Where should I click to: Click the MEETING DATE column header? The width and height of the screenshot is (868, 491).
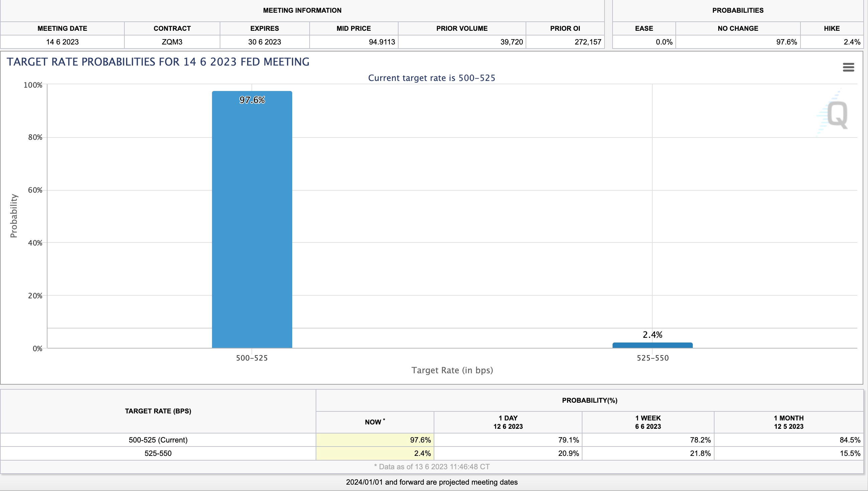pos(63,28)
